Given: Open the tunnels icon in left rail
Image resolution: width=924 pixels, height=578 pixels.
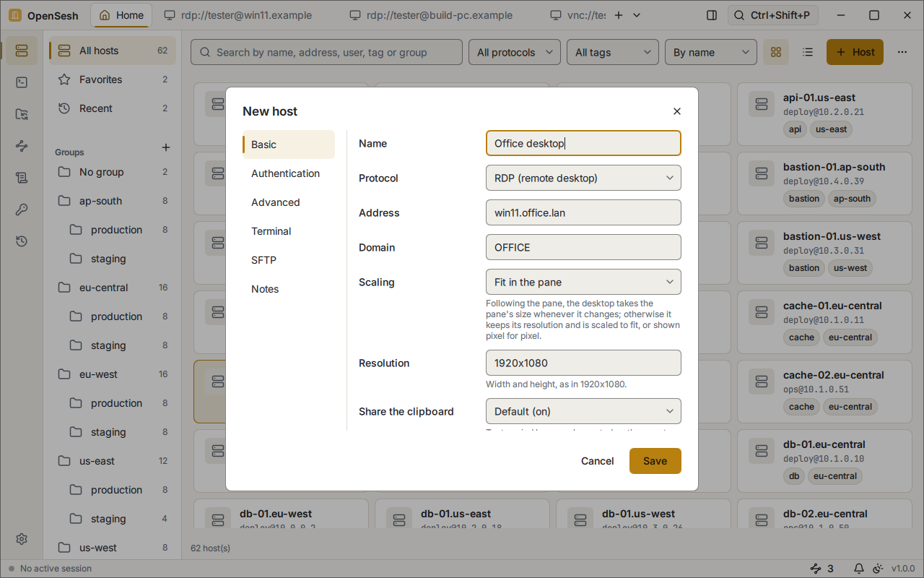Looking at the screenshot, I should click(21, 146).
